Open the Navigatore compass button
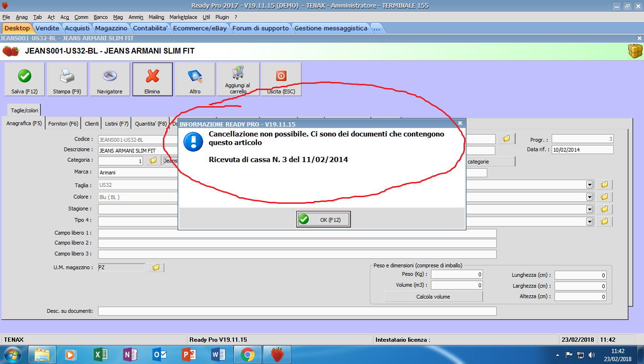Image resolution: width=644 pixels, height=364 pixels. 110,79
